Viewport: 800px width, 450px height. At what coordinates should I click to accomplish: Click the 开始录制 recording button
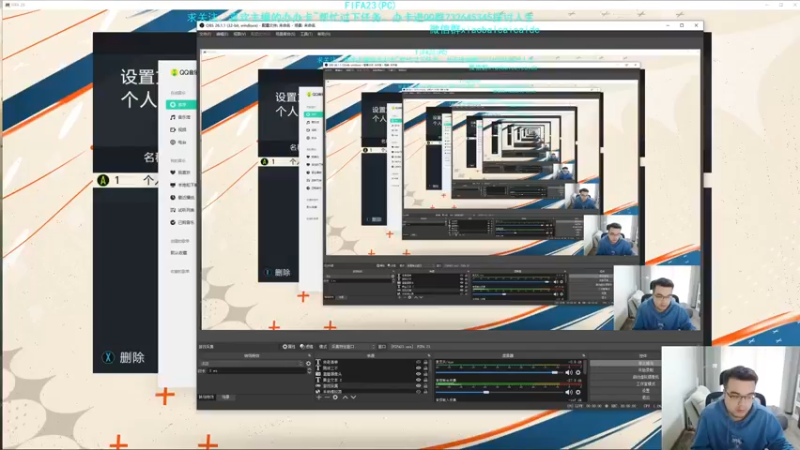(x=626, y=370)
